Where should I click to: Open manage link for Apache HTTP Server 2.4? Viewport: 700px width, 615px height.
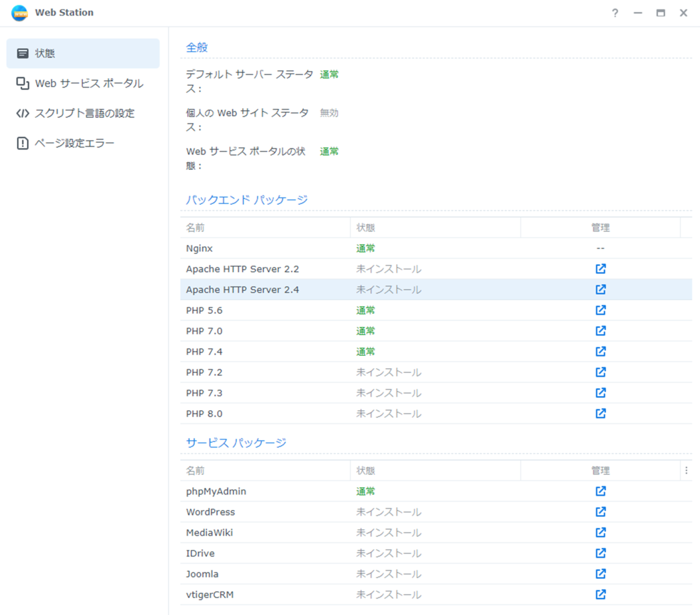coord(600,289)
